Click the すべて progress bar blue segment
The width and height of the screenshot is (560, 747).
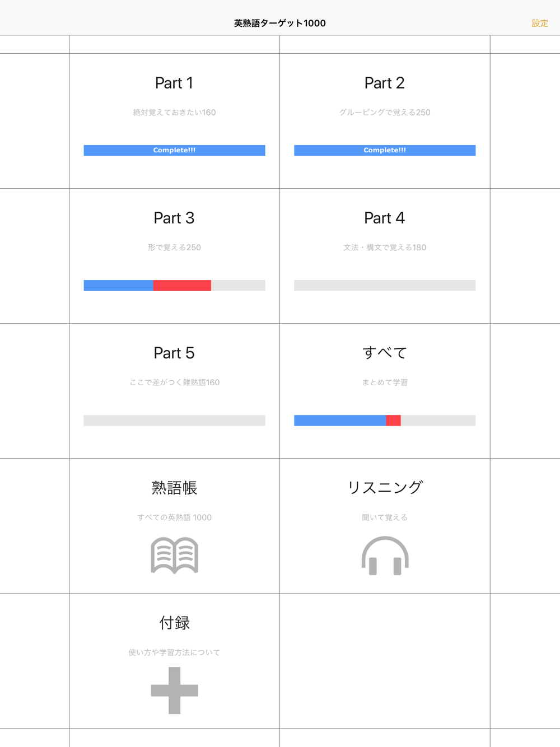click(x=340, y=421)
